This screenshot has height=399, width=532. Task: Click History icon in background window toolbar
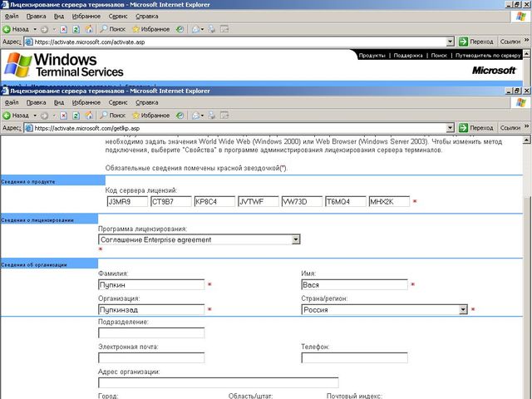[180, 29]
